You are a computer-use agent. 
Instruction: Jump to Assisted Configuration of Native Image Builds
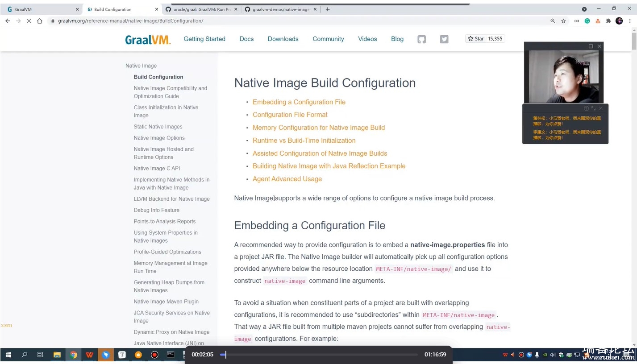pos(320,153)
